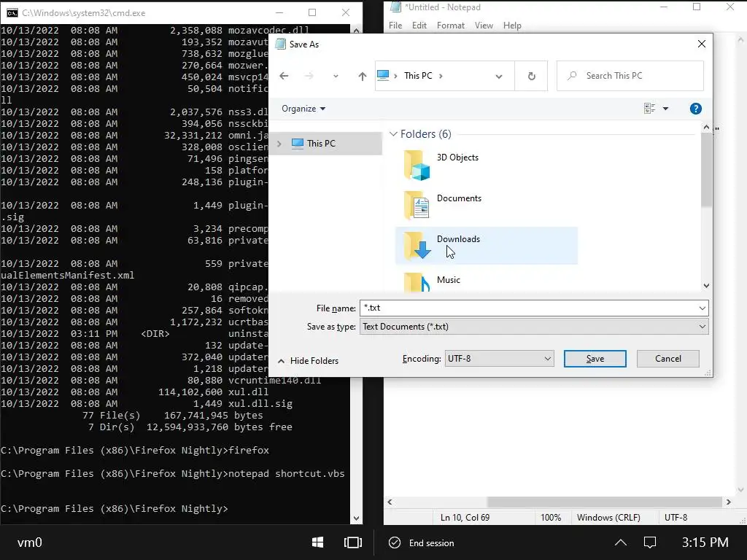The height and width of the screenshot is (560, 747).
Task: Click the forward navigation arrow in Save As
Action: click(309, 76)
